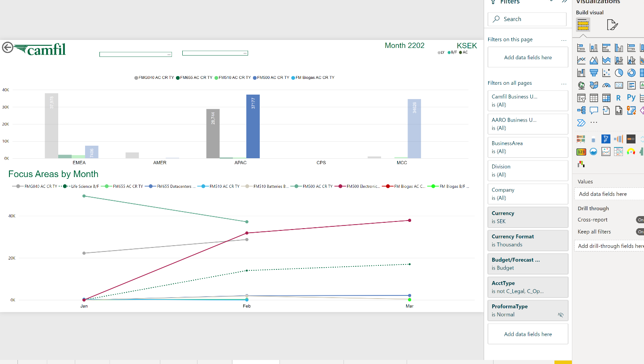Click the Values 'Add data fields here' well
Image resolution: width=644 pixels, height=364 pixels.
click(x=609, y=194)
